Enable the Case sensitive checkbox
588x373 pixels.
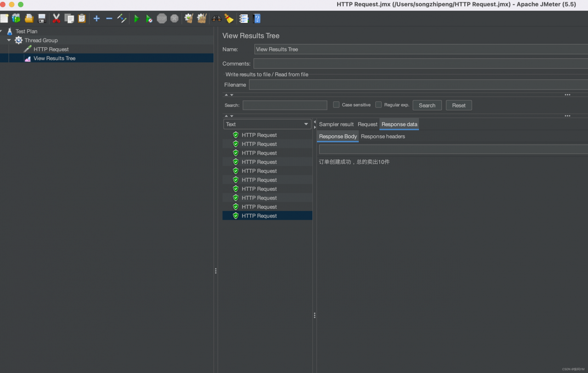click(x=336, y=105)
